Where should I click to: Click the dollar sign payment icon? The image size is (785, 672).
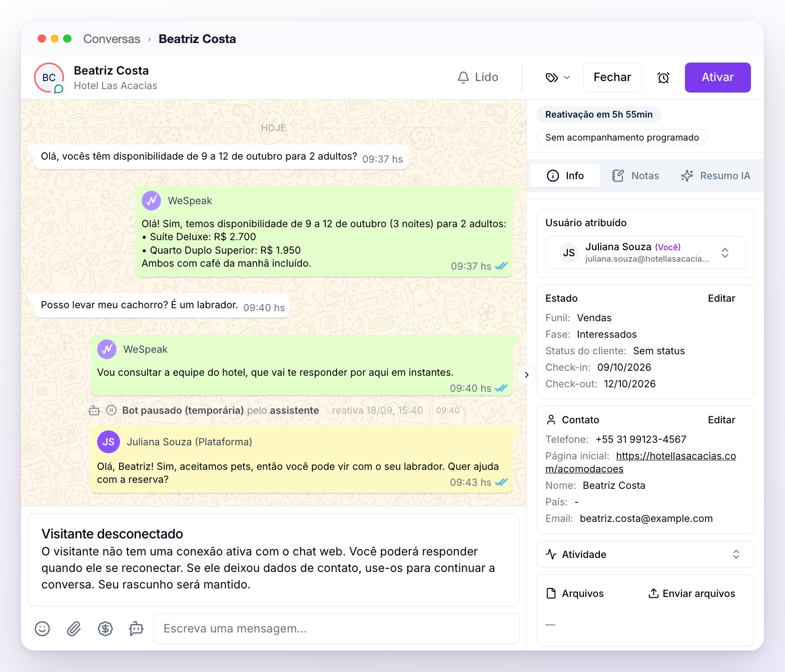point(105,628)
